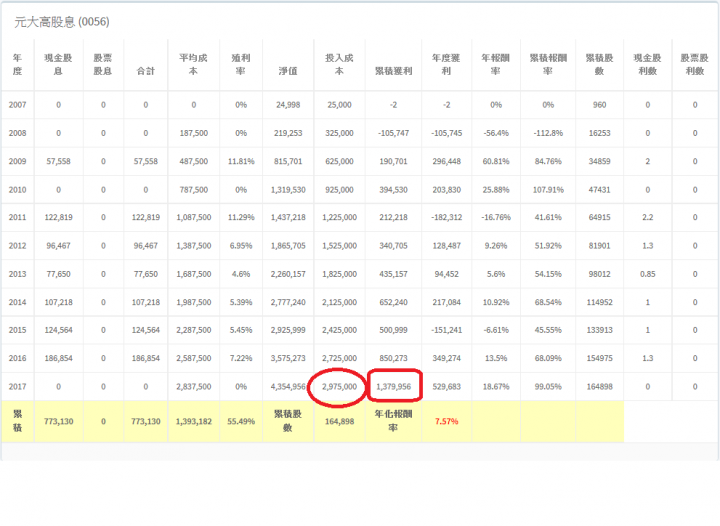Click the 2012 average cost 1,387,500

click(194, 246)
